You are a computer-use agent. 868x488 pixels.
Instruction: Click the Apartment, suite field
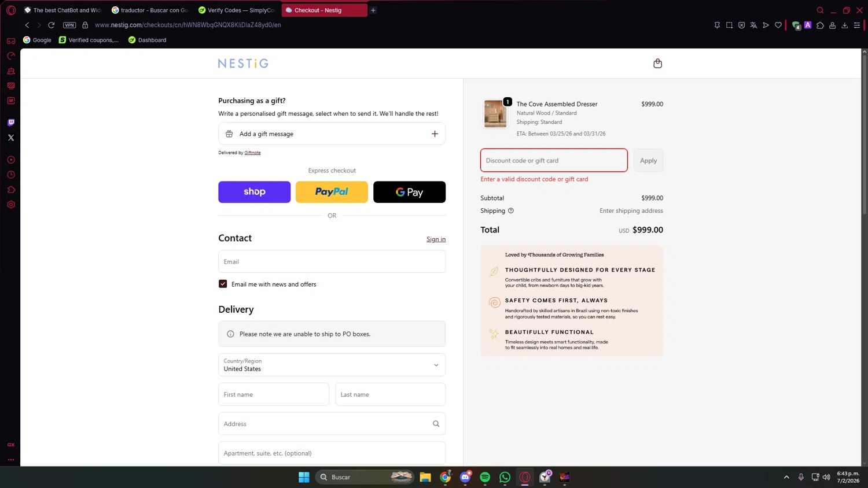point(332,453)
